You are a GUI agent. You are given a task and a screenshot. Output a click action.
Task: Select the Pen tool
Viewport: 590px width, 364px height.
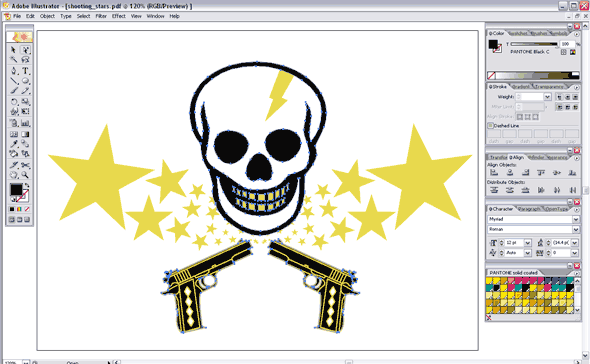(x=14, y=70)
